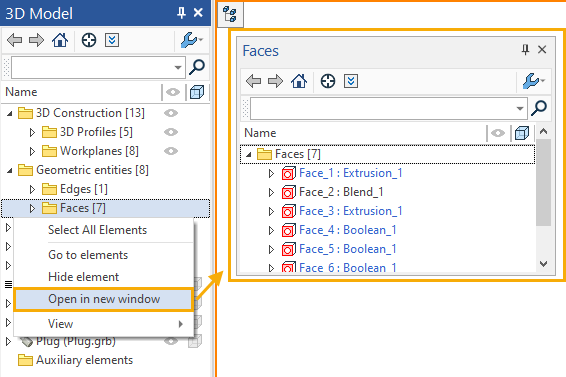Viewport: 566px width, 377px height.
Task: Expand 3D Profiles [5] folder
Action: coord(32,133)
